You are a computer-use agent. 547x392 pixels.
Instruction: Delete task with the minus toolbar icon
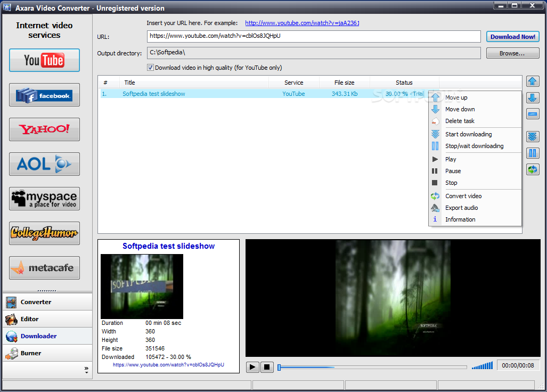532,113
